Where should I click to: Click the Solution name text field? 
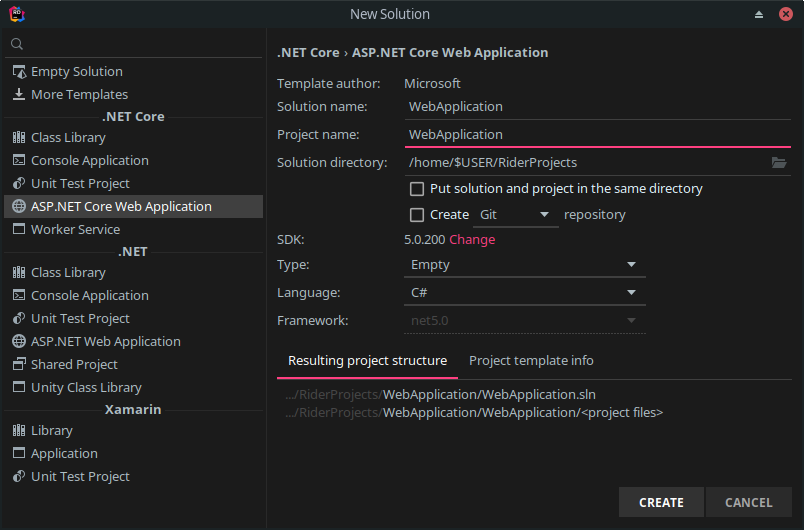pos(597,107)
